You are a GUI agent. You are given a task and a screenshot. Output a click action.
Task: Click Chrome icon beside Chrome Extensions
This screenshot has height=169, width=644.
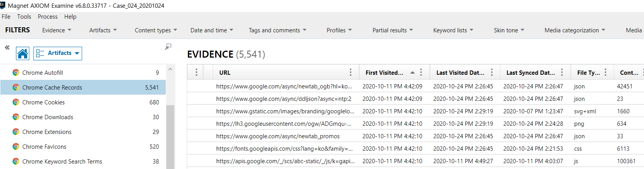[x=16, y=132]
